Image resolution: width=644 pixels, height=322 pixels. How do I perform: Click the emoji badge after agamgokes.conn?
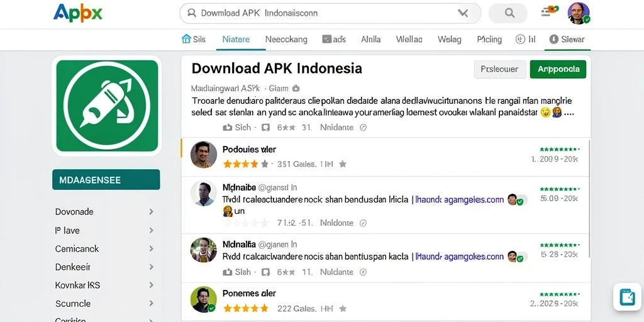517,257
